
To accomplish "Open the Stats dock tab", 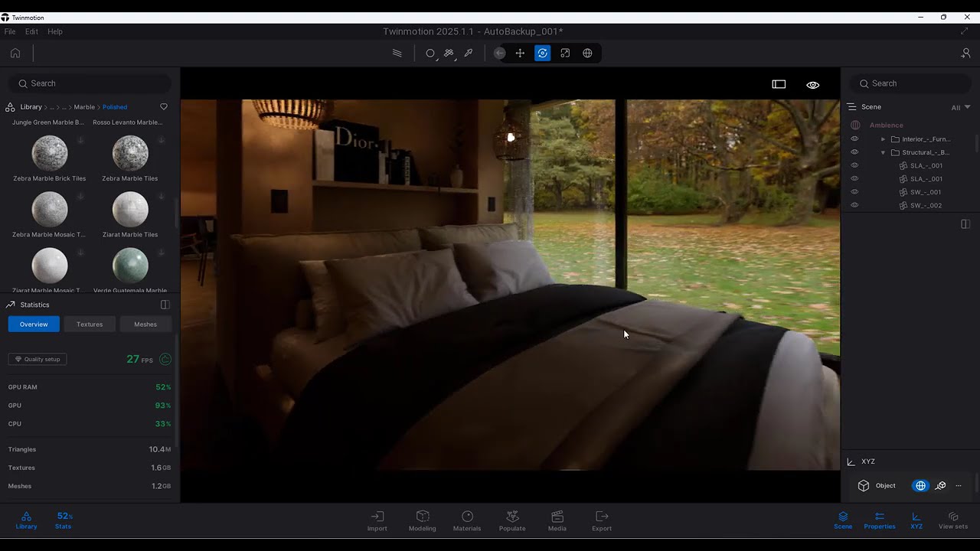I will coord(64,521).
